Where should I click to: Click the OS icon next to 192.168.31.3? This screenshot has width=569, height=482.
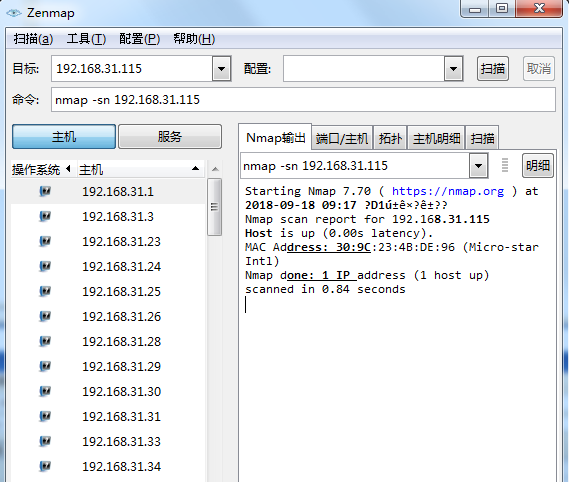coord(45,216)
